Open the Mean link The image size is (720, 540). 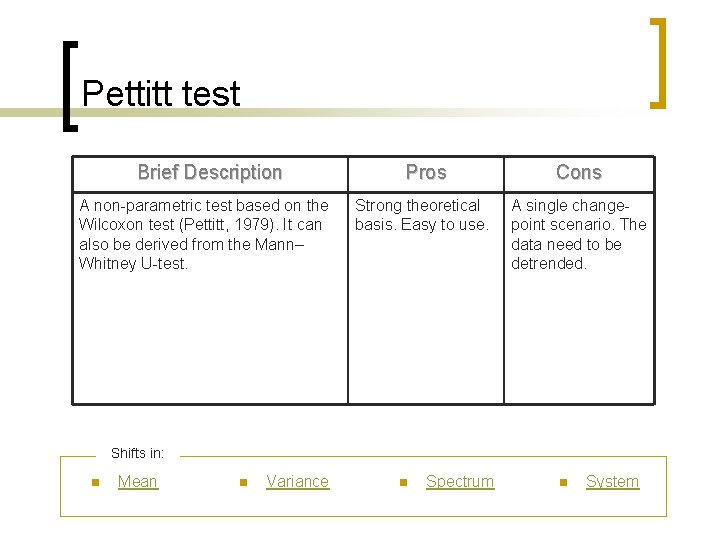click(137, 481)
